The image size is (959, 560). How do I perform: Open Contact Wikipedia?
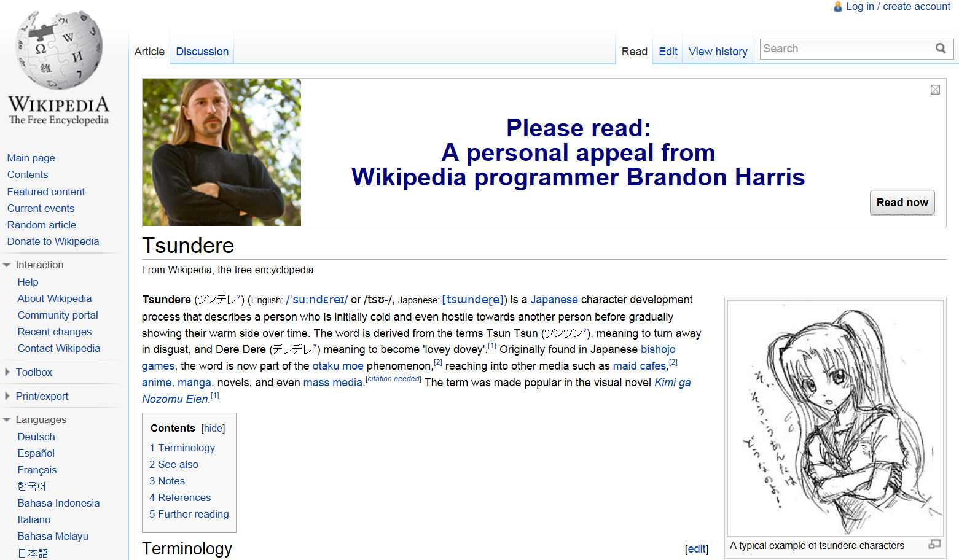point(59,348)
